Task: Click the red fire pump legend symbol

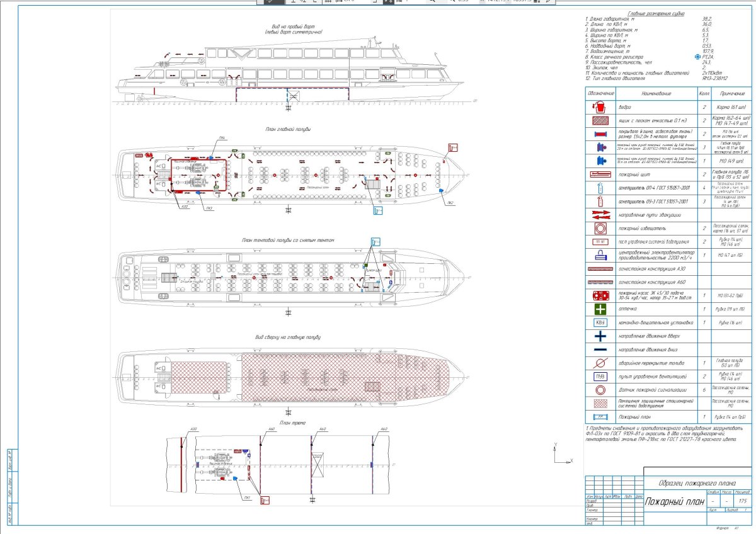Action: coord(600,295)
